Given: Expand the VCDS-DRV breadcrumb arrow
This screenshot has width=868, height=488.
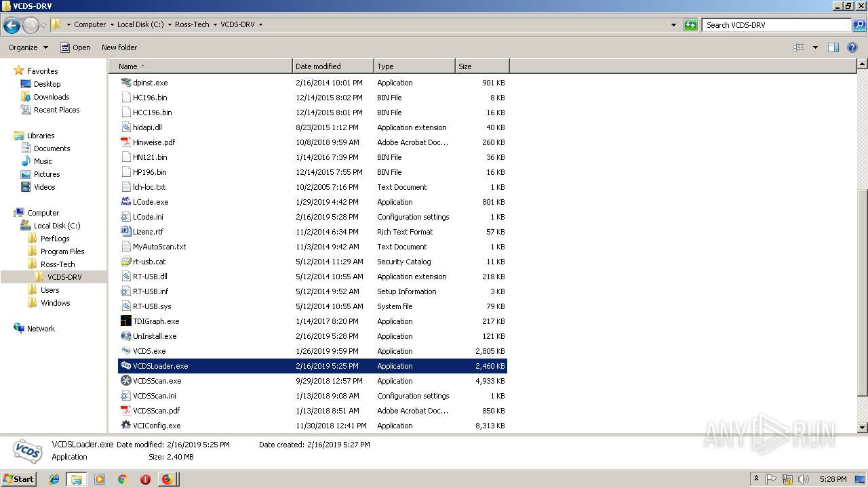Looking at the screenshot, I should click(260, 24).
